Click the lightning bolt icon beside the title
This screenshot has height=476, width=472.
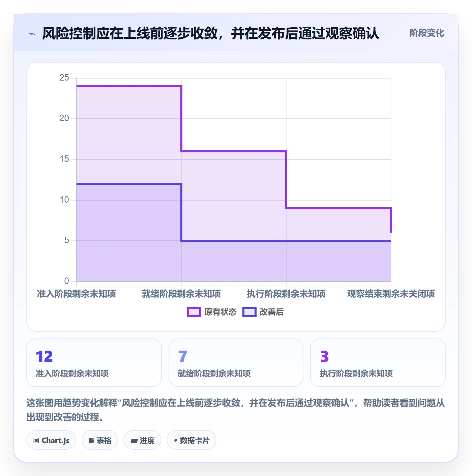(x=32, y=34)
